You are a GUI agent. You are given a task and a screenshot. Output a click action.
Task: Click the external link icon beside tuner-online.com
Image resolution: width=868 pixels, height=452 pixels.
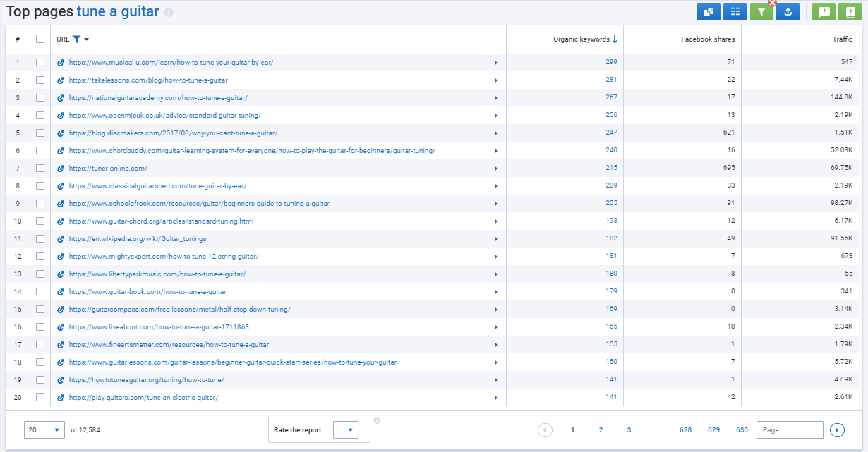click(60, 168)
